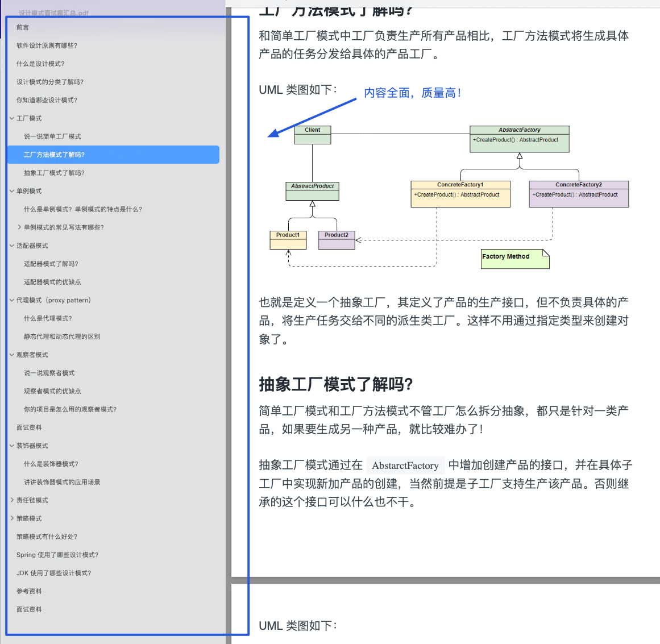Screen dimensions: 660x644
Task: Open 静态代理和动态代理的区别
Action: point(63,336)
